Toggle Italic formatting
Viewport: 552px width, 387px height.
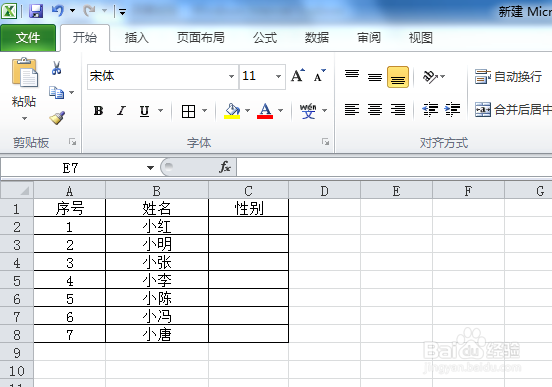point(121,111)
